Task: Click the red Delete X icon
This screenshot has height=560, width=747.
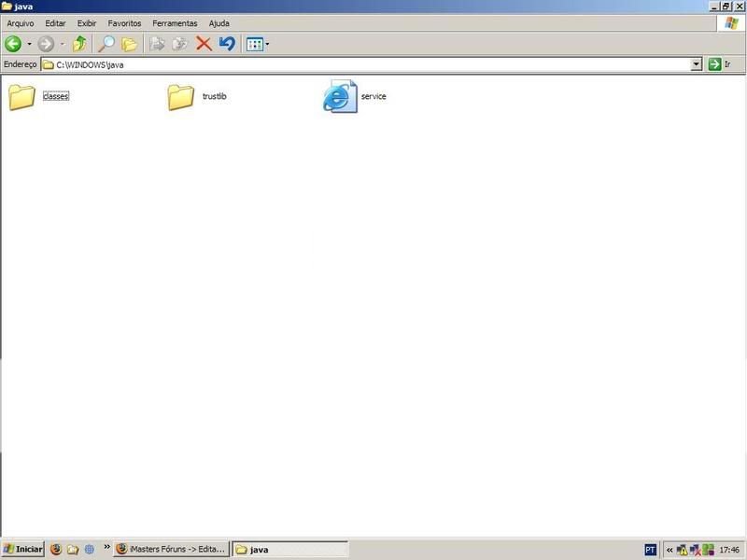Action: point(203,44)
